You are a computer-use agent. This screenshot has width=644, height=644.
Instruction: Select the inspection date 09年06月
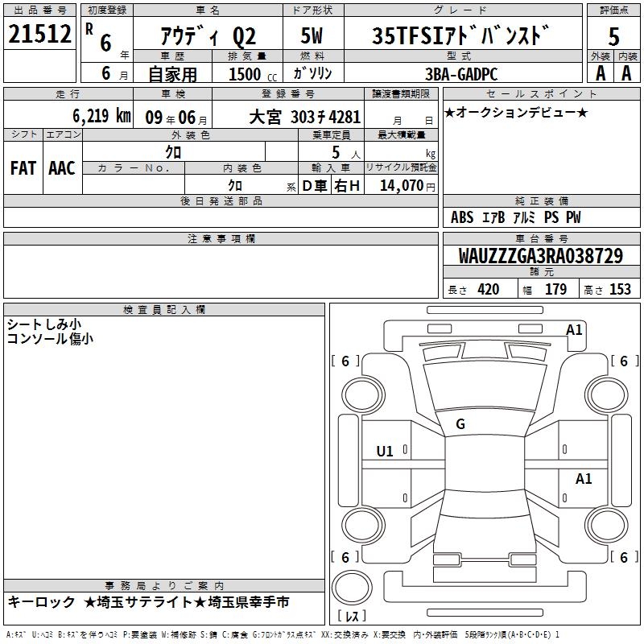[x=176, y=118]
